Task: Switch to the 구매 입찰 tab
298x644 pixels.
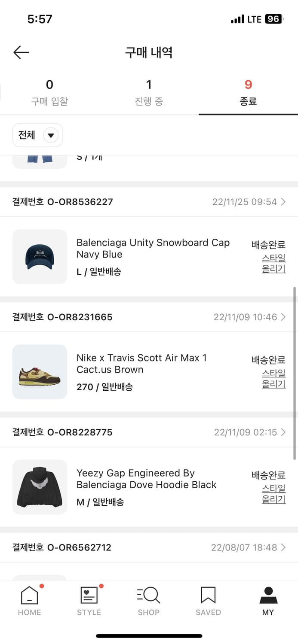Action: 49,92
